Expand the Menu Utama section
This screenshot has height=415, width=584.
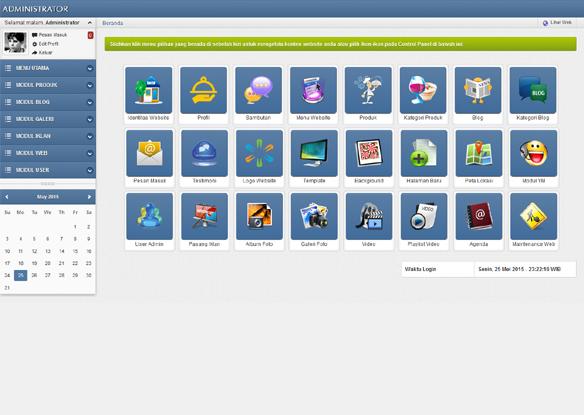click(x=48, y=68)
